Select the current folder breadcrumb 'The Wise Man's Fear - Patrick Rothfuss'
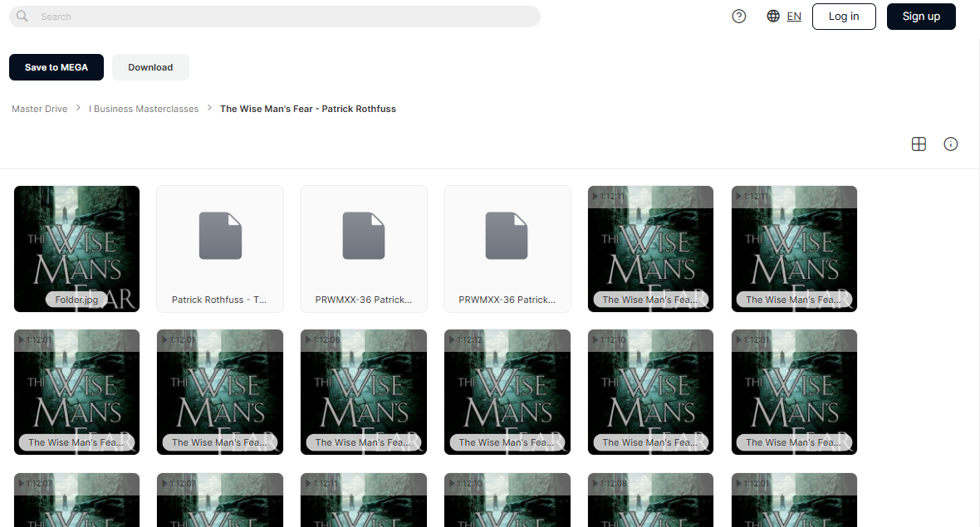 coord(308,109)
